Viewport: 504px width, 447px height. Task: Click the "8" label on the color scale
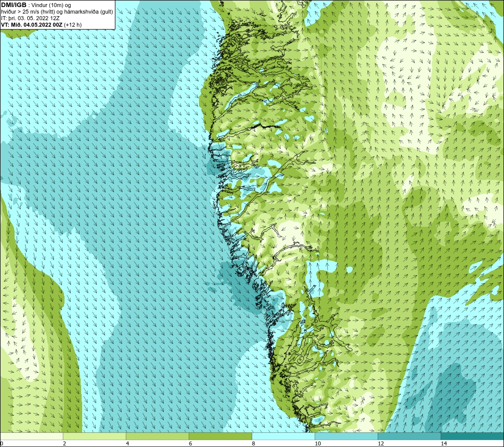click(x=254, y=444)
